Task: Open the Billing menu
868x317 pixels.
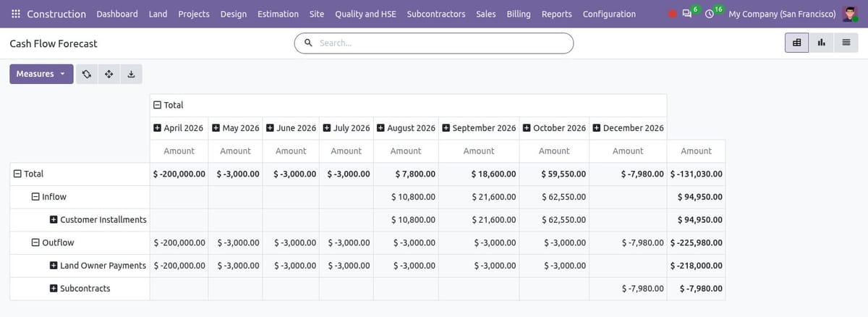Action: [x=519, y=14]
